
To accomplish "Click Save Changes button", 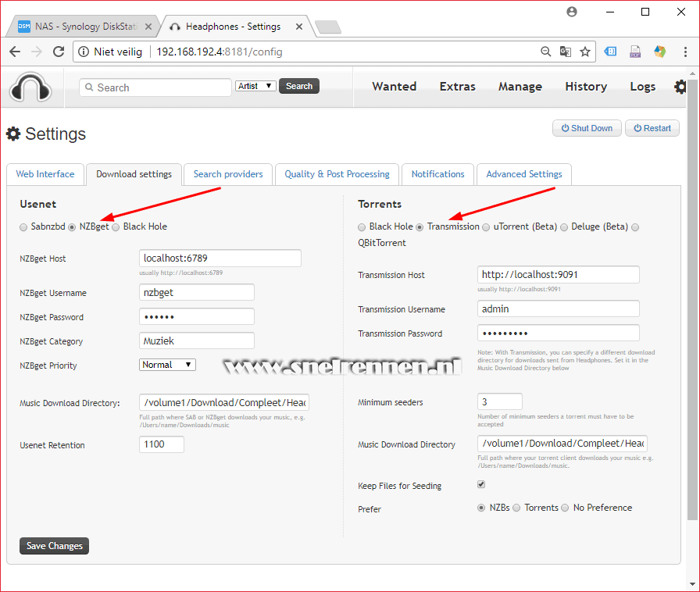I will [x=55, y=546].
